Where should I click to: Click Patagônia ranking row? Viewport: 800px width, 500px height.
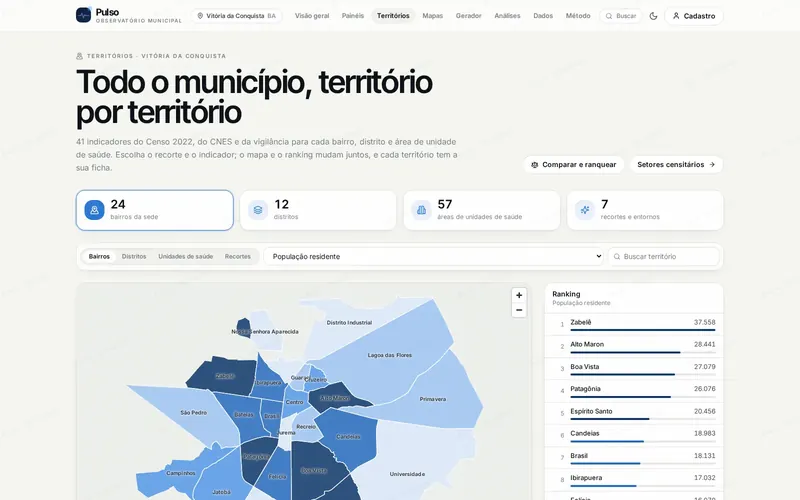[x=634, y=391]
